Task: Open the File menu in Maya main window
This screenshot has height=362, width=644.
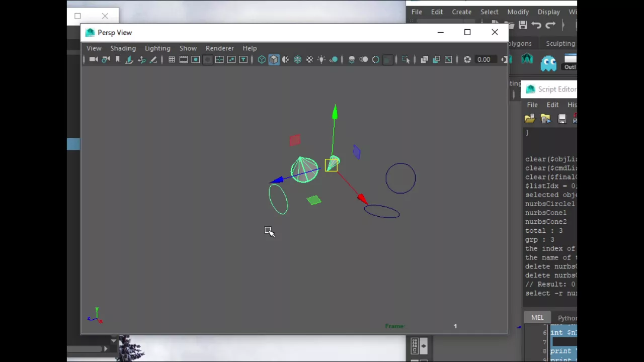Action: (417, 12)
